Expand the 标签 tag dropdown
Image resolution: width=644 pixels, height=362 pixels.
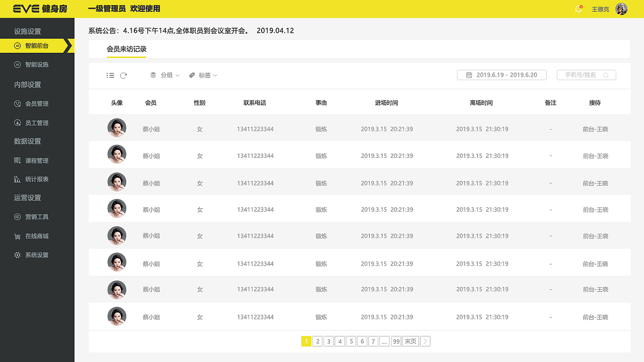tap(203, 75)
